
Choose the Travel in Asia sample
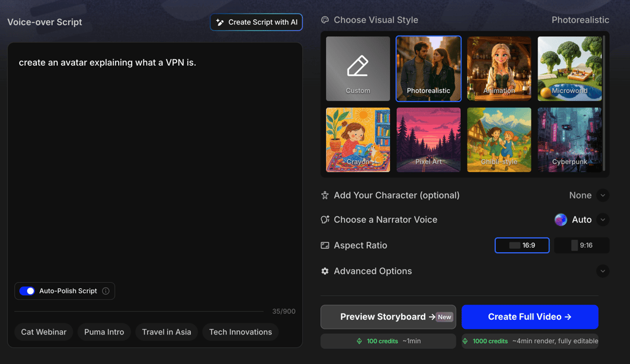tap(166, 332)
